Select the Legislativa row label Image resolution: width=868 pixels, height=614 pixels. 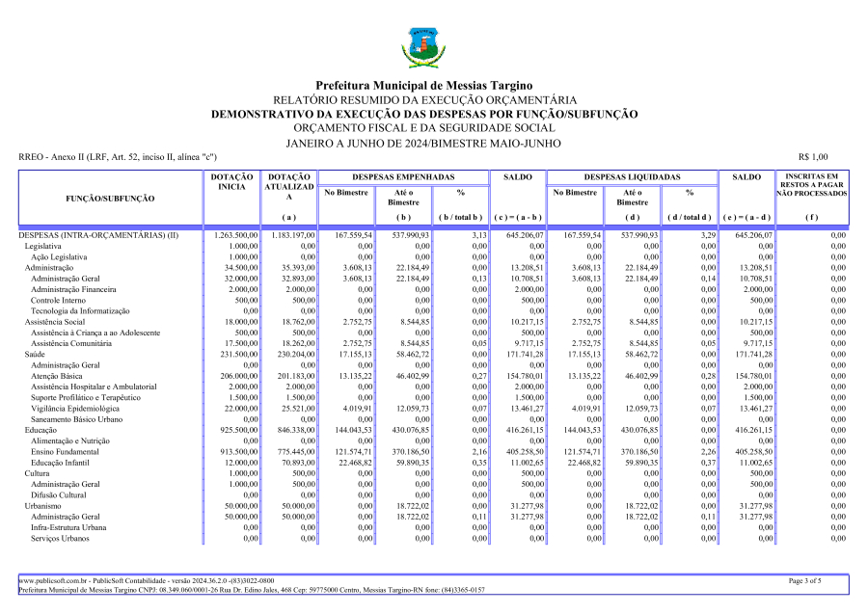43,247
